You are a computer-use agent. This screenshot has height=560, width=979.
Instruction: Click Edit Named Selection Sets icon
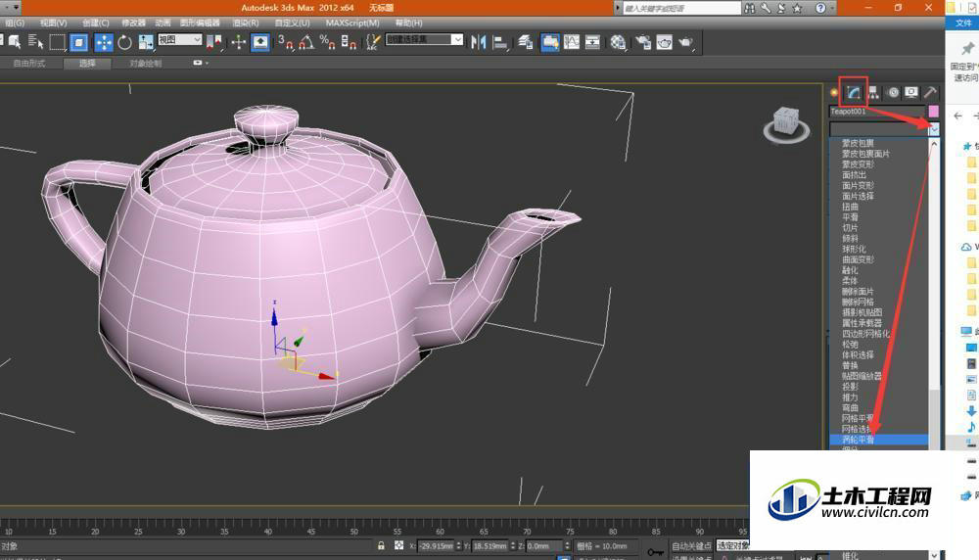373,42
